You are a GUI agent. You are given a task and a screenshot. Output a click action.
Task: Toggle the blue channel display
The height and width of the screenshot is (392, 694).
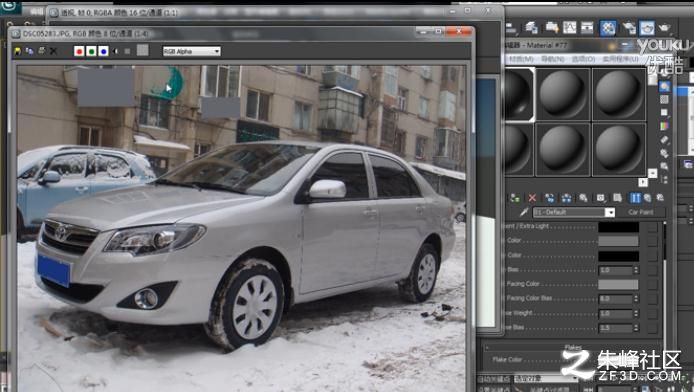103,51
